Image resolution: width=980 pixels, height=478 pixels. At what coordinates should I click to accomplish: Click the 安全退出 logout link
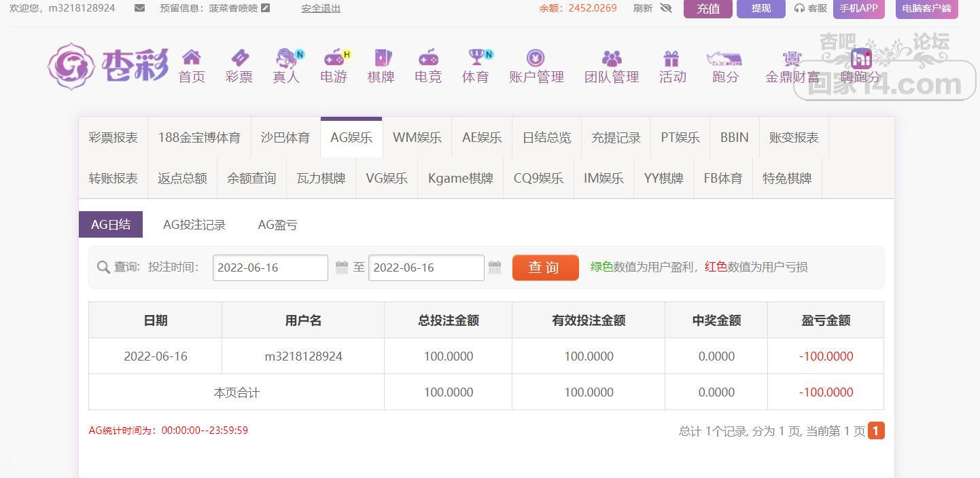pos(321,8)
